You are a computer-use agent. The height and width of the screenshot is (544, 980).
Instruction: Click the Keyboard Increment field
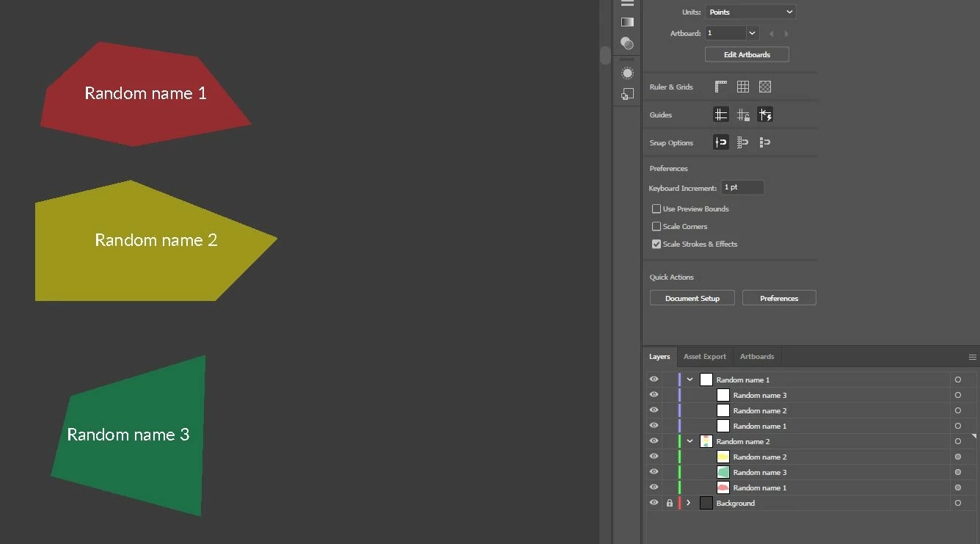click(742, 188)
